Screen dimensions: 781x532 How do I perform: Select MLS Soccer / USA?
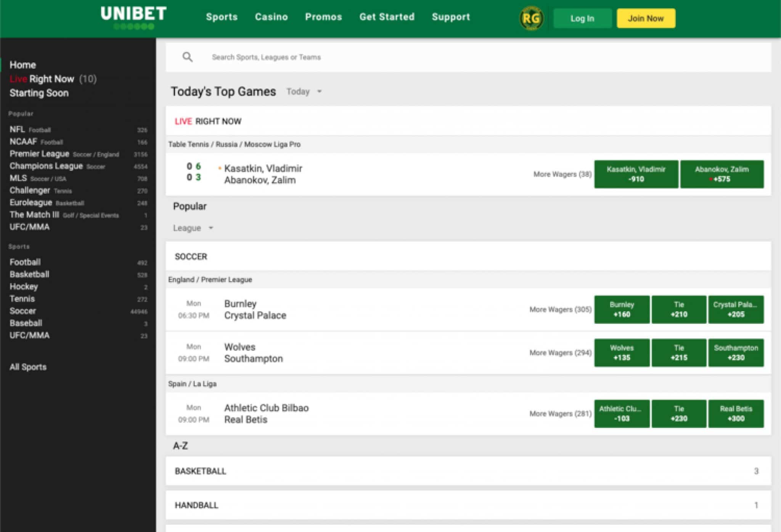[x=78, y=178]
